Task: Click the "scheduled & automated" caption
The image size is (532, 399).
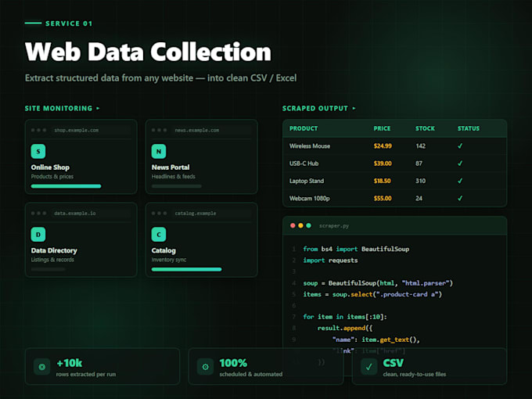Action: [x=250, y=374]
